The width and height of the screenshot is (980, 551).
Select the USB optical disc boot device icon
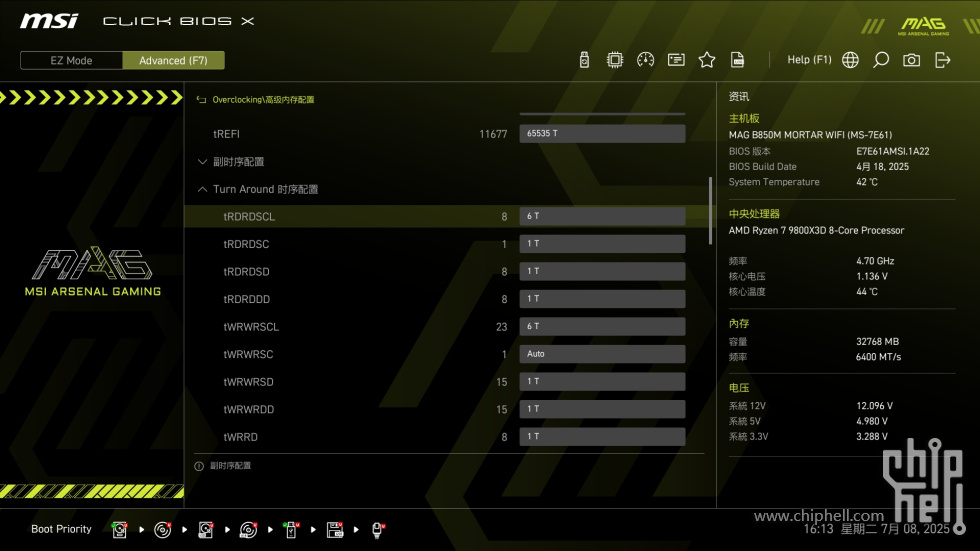[248, 530]
